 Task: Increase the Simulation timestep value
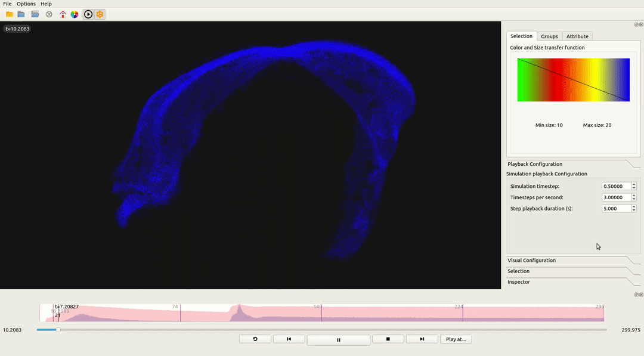(634, 184)
